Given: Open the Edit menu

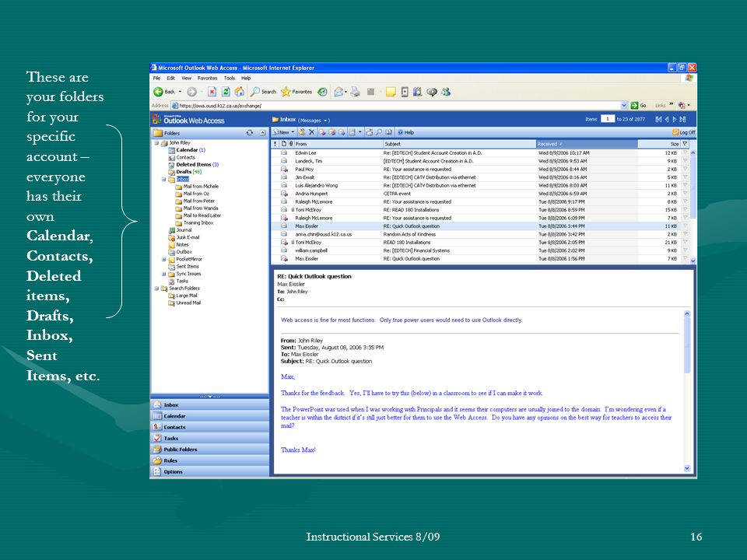Looking at the screenshot, I should pyautogui.click(x=170, y=78).
